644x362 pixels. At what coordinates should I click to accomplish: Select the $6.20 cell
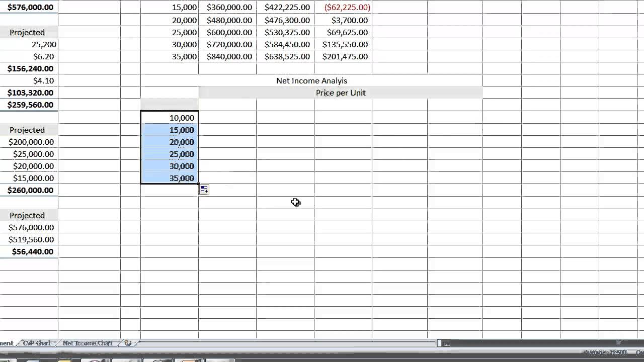pos(29,56)
